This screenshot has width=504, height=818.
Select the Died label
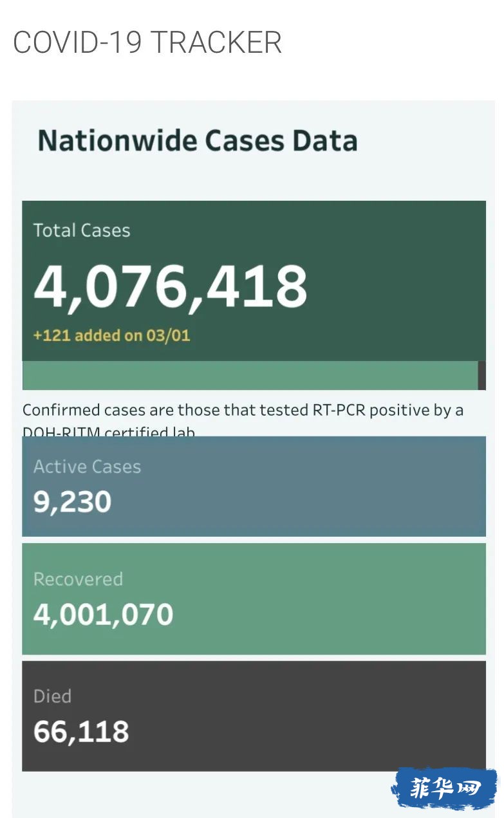(52, 696)
